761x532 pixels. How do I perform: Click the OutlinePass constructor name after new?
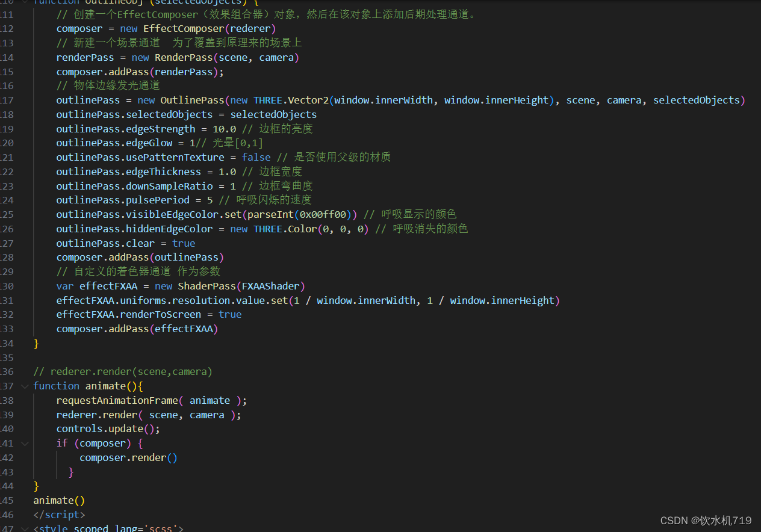tap(192, 100)
